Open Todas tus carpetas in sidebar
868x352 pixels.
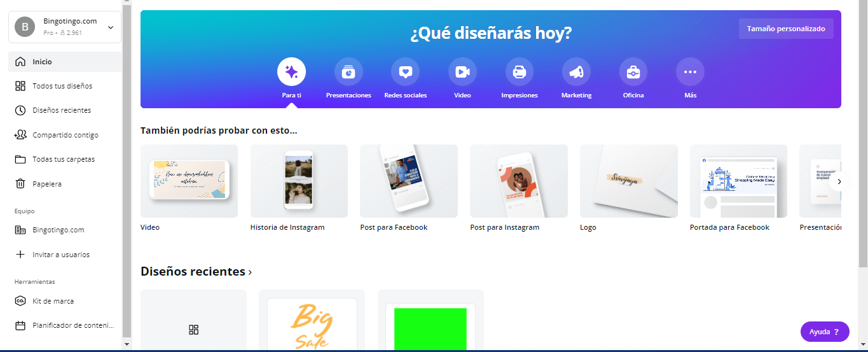pyautogui.click(x=65, y=159)
